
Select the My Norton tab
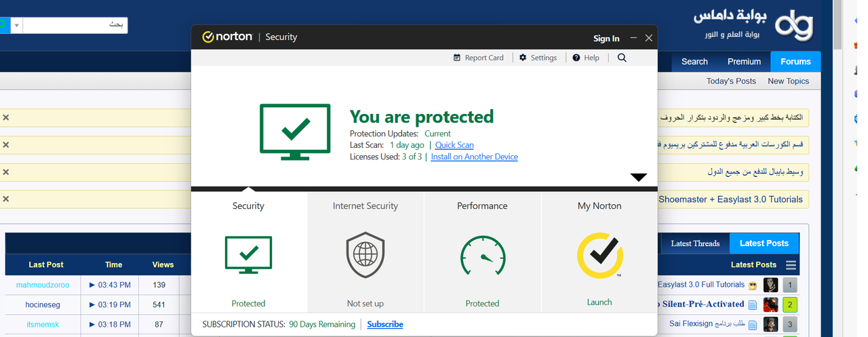[599, 252]
